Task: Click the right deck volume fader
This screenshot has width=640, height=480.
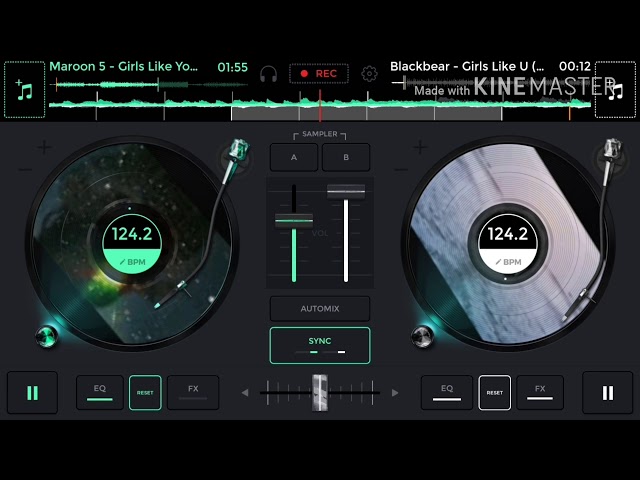Action: pyautogui.click(x=346, y=191)
